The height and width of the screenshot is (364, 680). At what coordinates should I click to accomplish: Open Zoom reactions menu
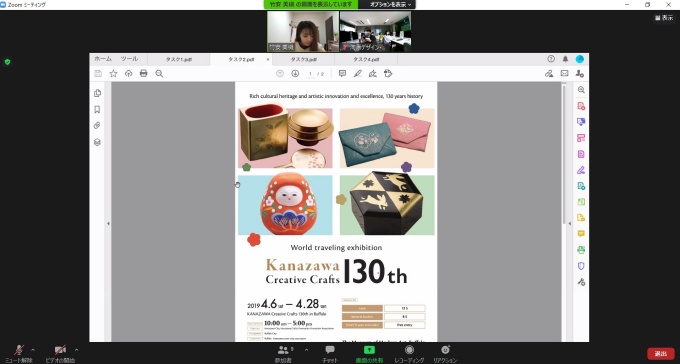click(x=445, y=354)
